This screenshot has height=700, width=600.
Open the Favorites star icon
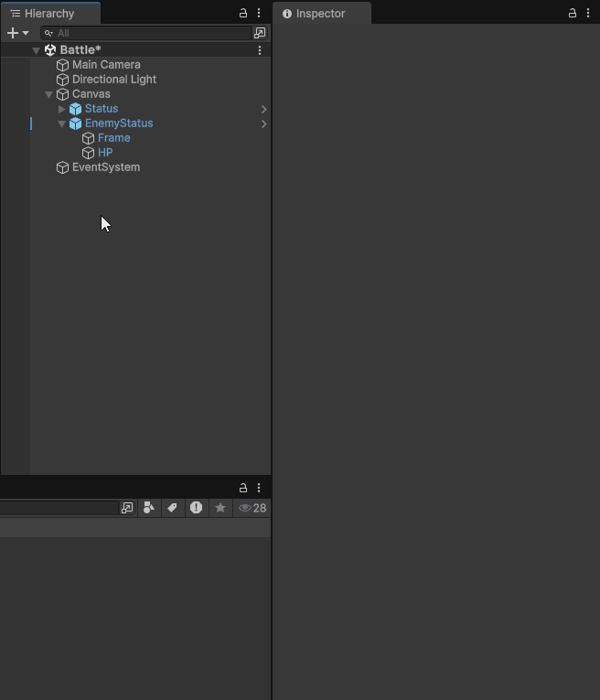click(220, 508)
